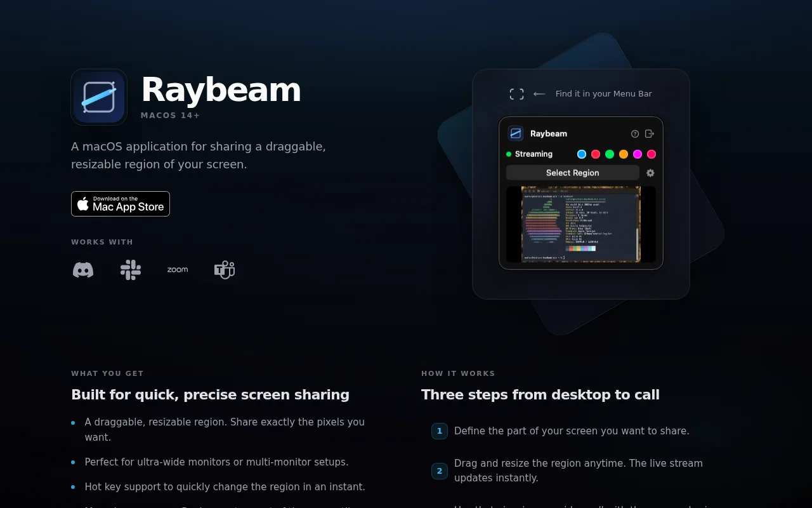Click the 'WORKS WITH' label

click(x=102, y=242)
